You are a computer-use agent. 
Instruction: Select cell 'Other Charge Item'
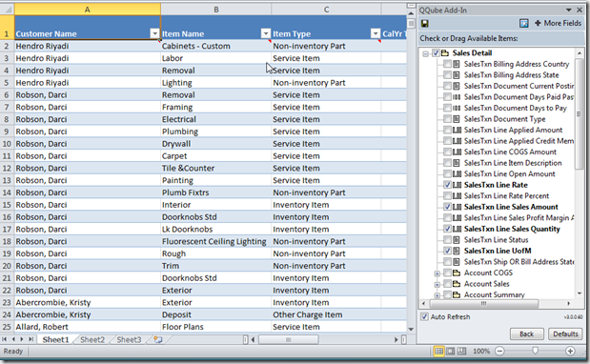pyautogui.click(x=326, y=314)
